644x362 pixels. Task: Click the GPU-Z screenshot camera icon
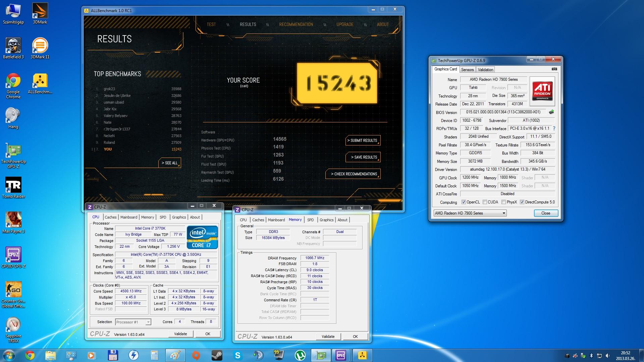click(x=554, y=69)
